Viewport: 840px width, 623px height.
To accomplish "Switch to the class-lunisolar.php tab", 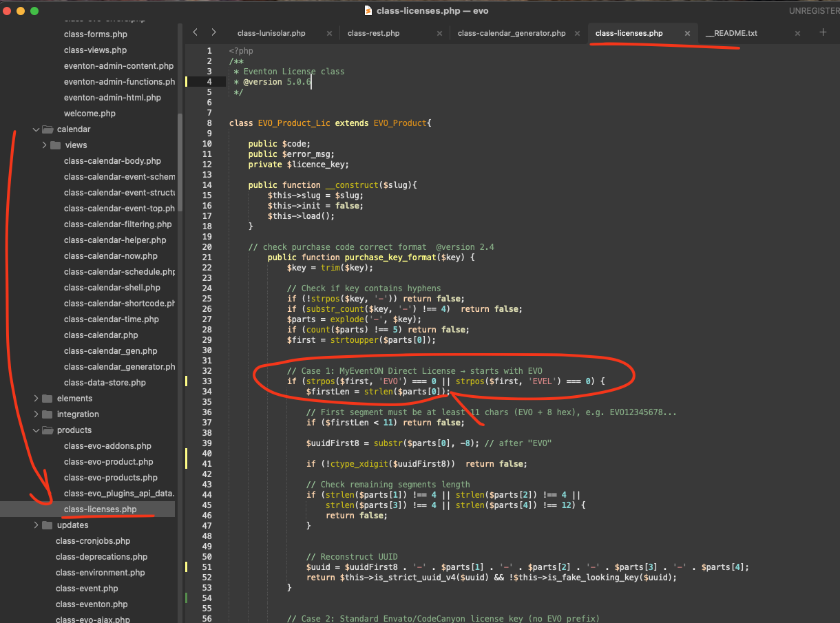I will coord(271,33).
